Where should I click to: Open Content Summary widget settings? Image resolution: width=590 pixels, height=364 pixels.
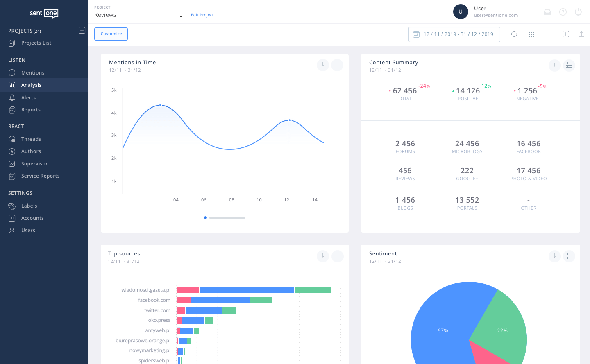tap(569, 65)
